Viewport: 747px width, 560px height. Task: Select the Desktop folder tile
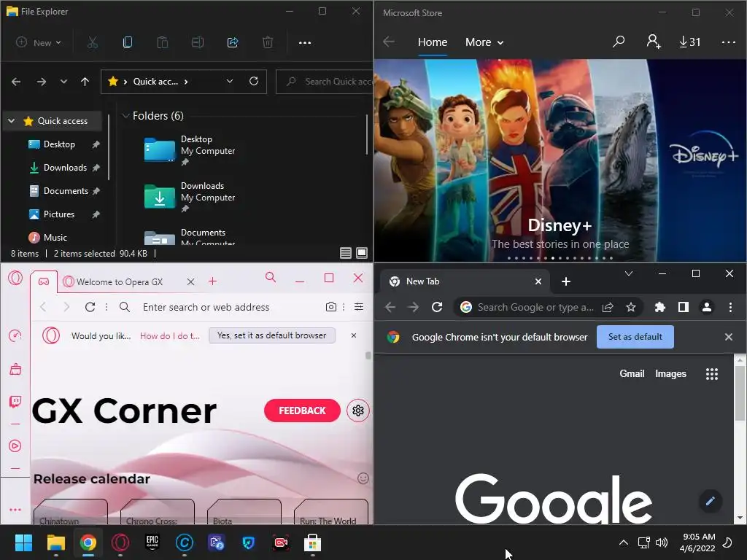click(190, 150)
